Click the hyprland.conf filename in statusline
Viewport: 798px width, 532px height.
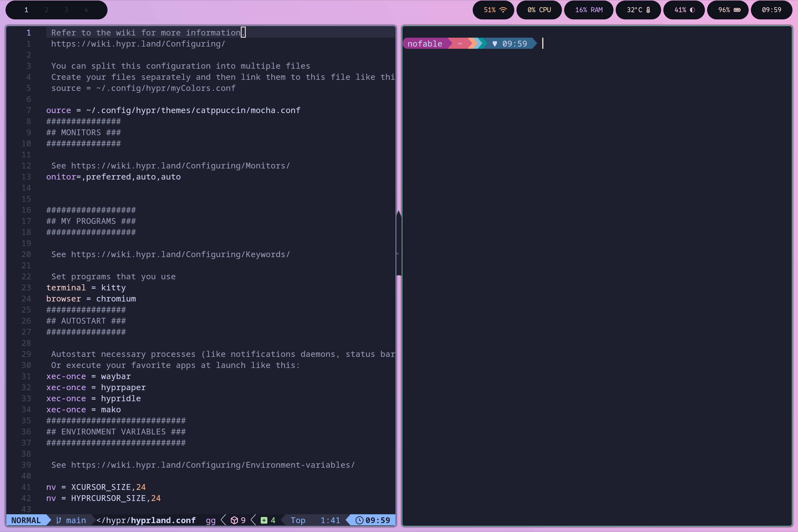pyautogui.click(x=163, y=520)
